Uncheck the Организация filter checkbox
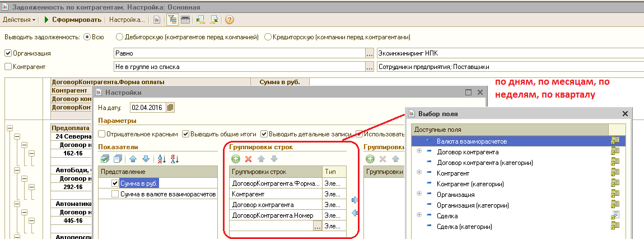The height and width of the screenshot is (239, 644). click(8, 53)
